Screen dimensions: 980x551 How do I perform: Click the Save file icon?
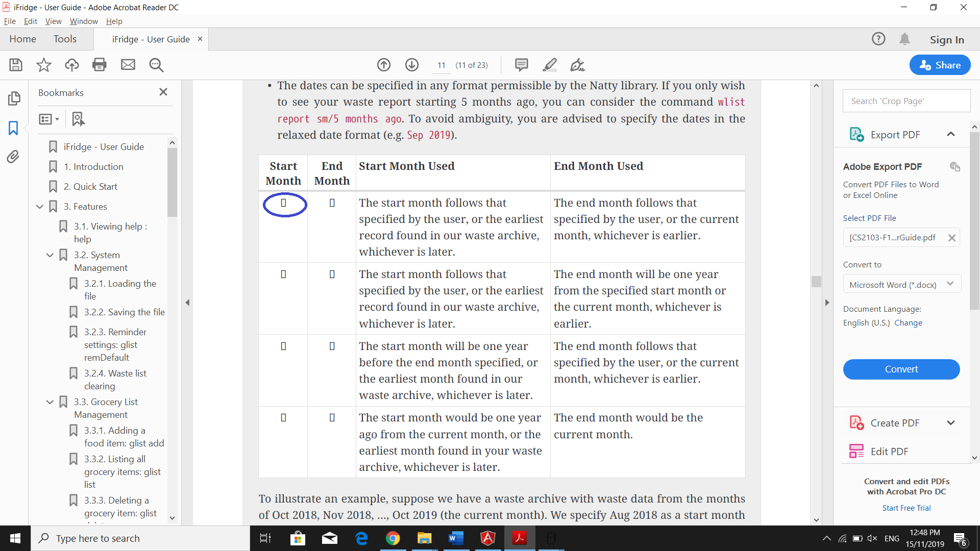16,65
